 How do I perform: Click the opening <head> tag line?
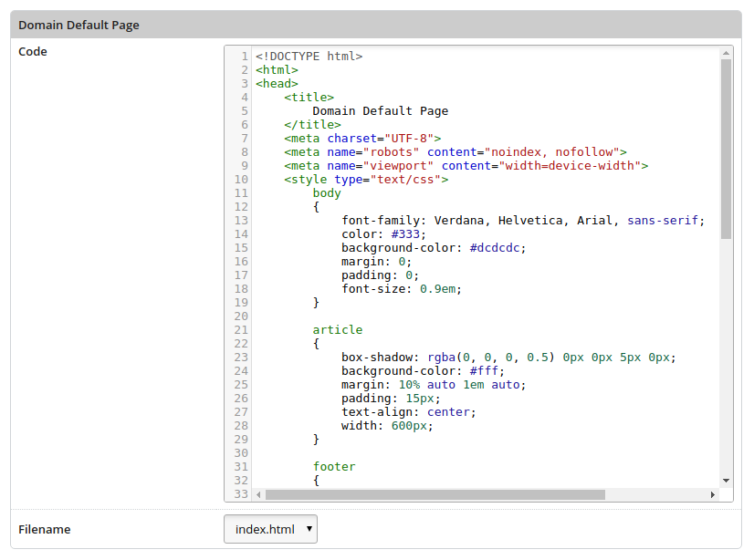click(277, 84)
